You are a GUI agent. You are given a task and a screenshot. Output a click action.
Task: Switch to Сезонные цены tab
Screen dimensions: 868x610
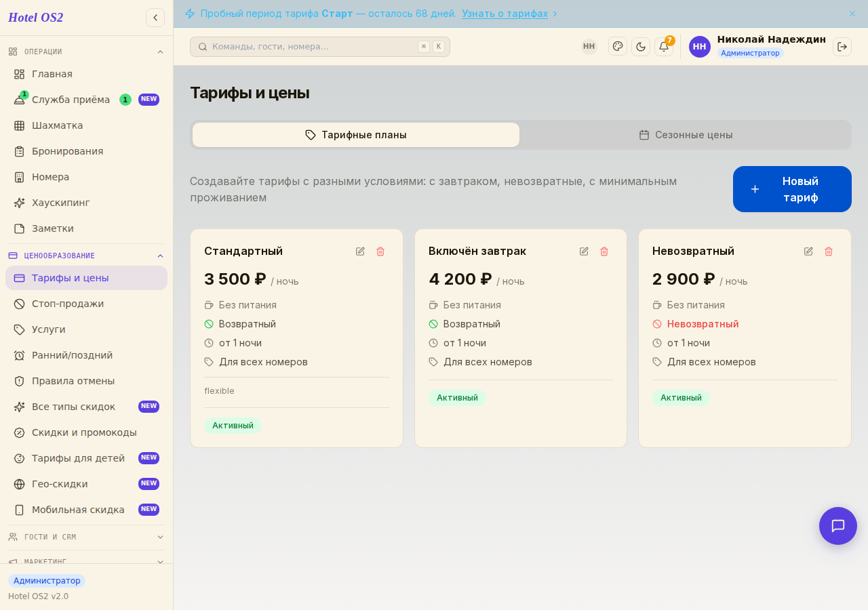pyautogui.click(x=686, y=135)
